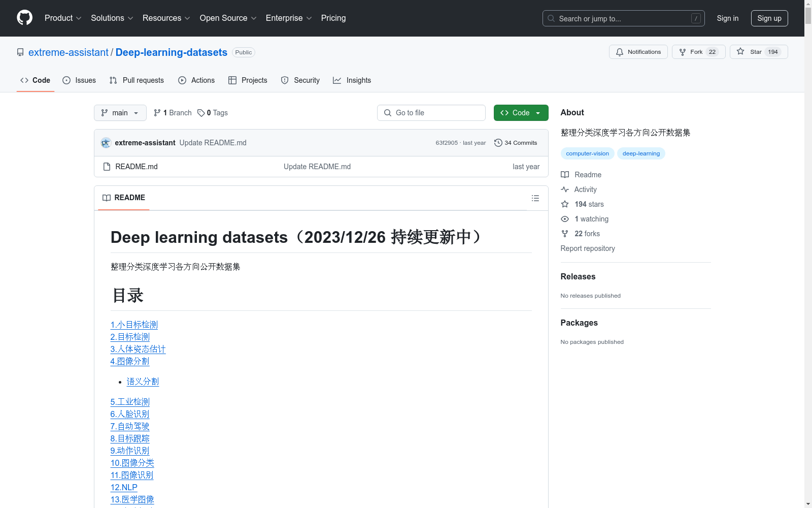Open the Enterprise dropdown menu

(289, 18)
